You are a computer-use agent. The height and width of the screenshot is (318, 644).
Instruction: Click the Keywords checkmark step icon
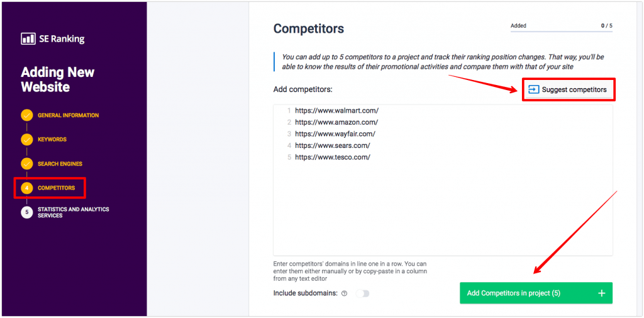tap(26, 140)
